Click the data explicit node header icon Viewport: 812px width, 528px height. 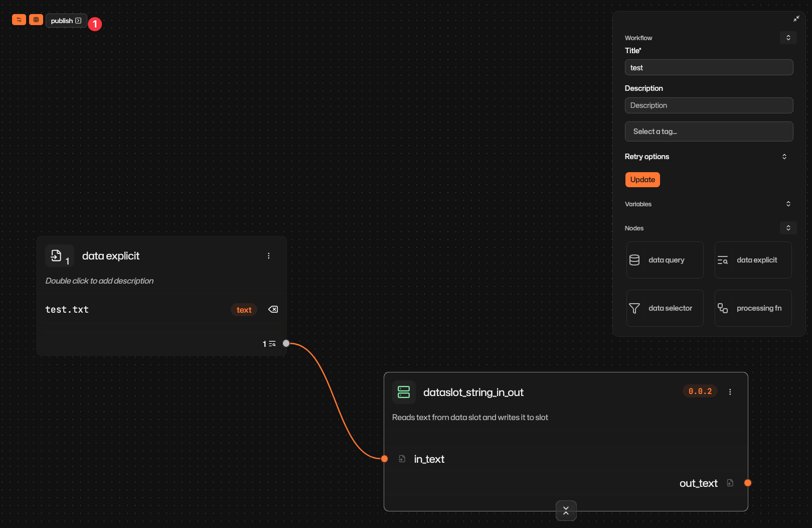point(57,255)
